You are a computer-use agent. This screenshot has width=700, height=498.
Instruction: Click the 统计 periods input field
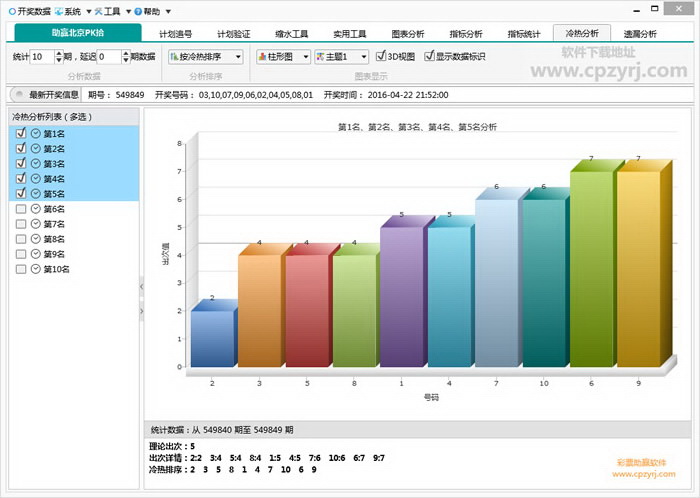point(42,57)
